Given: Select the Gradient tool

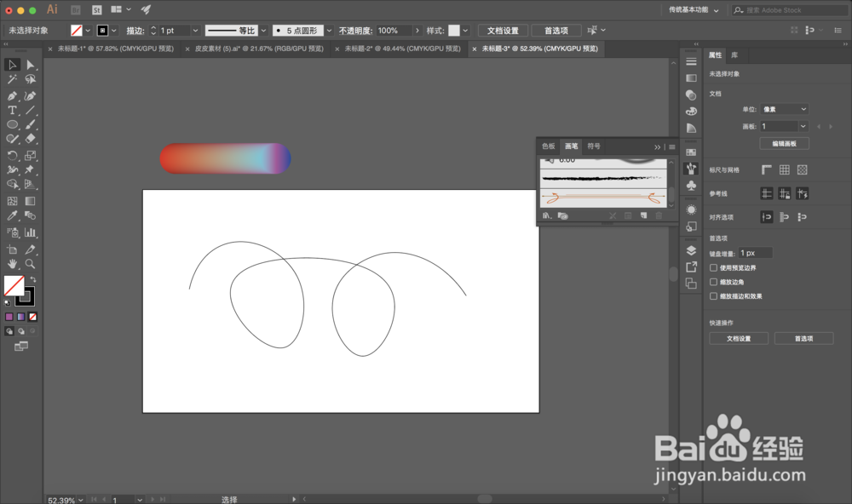Looking at the screenshot, I should pos(31,201).
